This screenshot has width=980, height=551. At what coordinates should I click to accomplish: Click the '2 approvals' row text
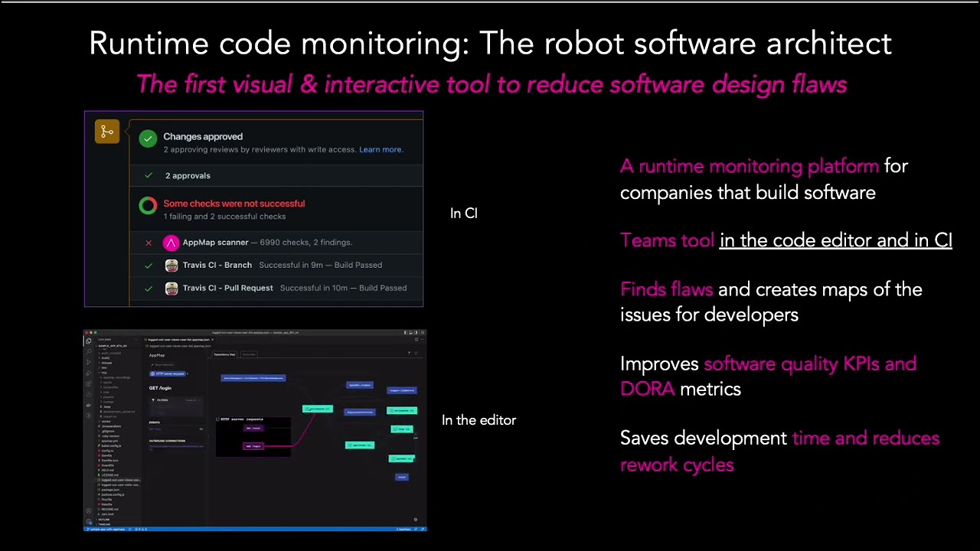coord(188,175)
